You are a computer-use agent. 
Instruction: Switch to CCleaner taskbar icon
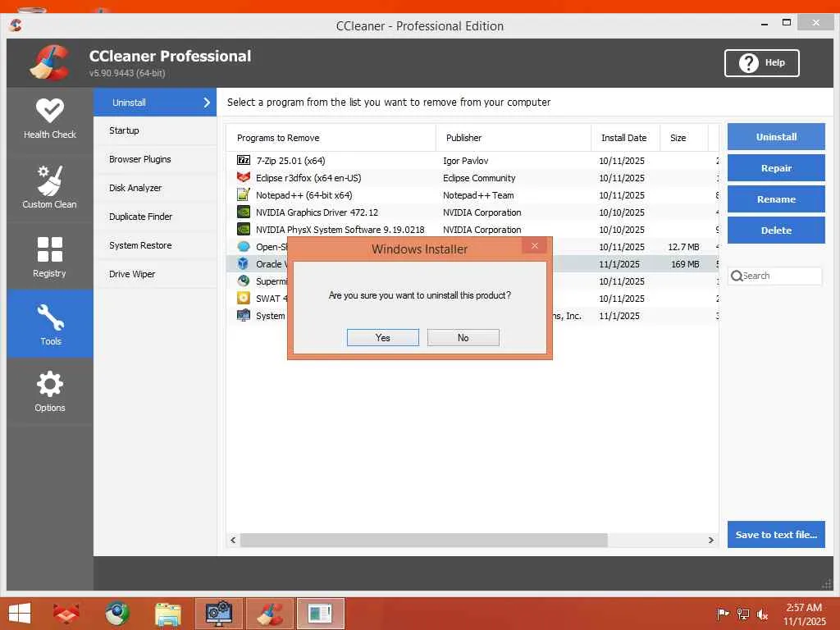269,614
